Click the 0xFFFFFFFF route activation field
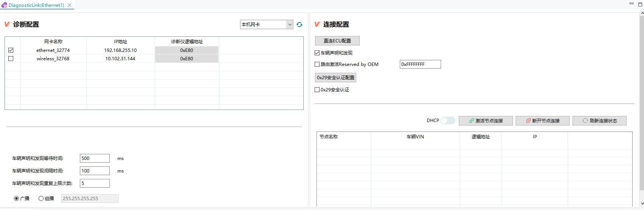 (x=420, y=64)
